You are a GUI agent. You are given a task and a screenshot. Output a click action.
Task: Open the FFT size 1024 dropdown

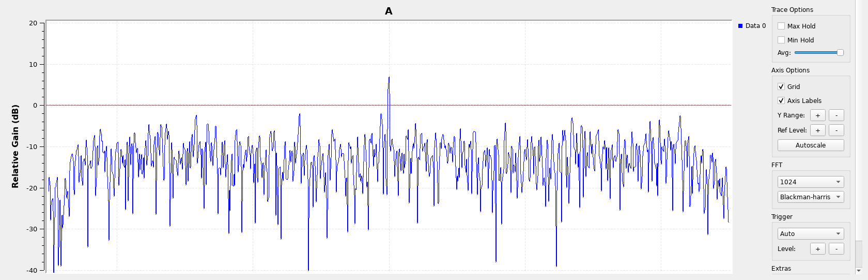[810, 182]
